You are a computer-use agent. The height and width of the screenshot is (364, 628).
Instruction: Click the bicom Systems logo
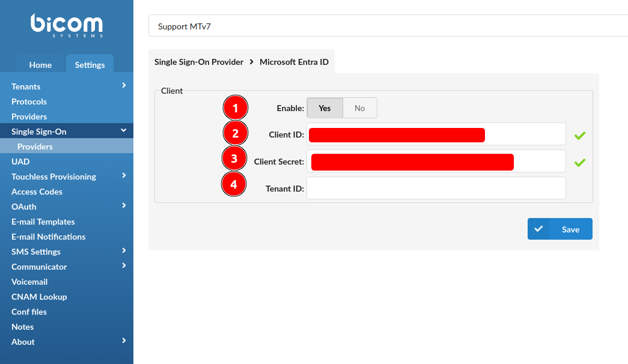click(67, 26)
